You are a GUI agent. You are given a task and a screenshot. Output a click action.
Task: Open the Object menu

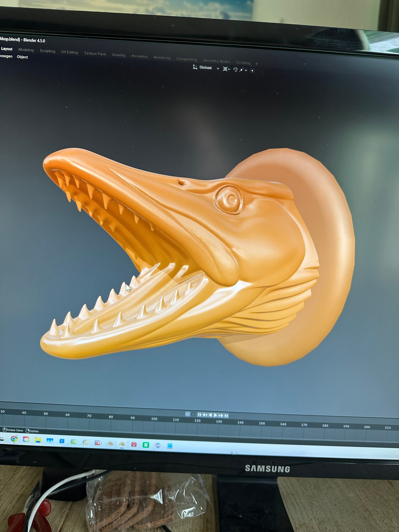tap(22, 57)
